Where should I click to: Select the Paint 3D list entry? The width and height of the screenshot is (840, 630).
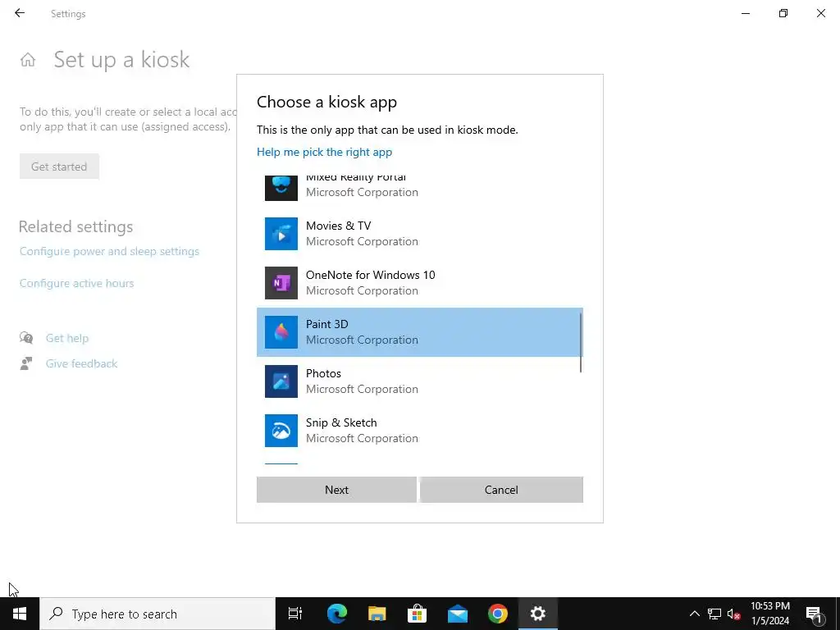(x=419, y=332)
